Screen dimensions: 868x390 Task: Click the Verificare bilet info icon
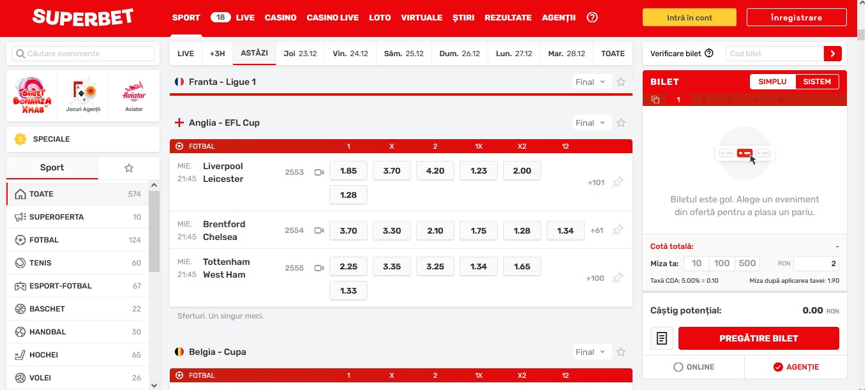[709, 54]
